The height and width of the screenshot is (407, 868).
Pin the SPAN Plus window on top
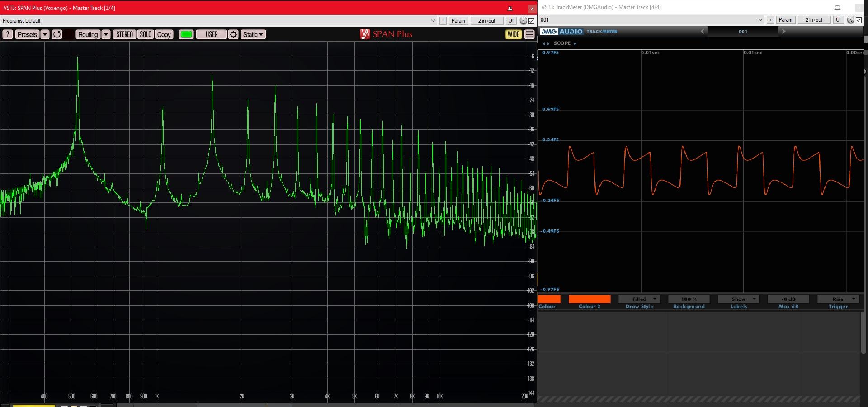(x=510, y=8)
